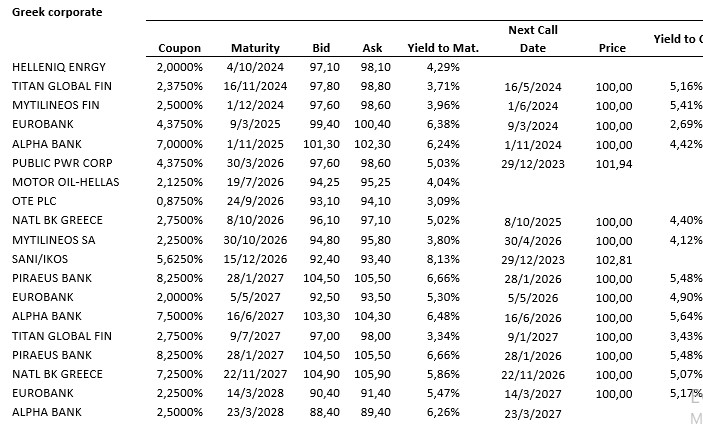Select the Yield to Mat. column header
The image size is (703, 435).
click(444, 48)
